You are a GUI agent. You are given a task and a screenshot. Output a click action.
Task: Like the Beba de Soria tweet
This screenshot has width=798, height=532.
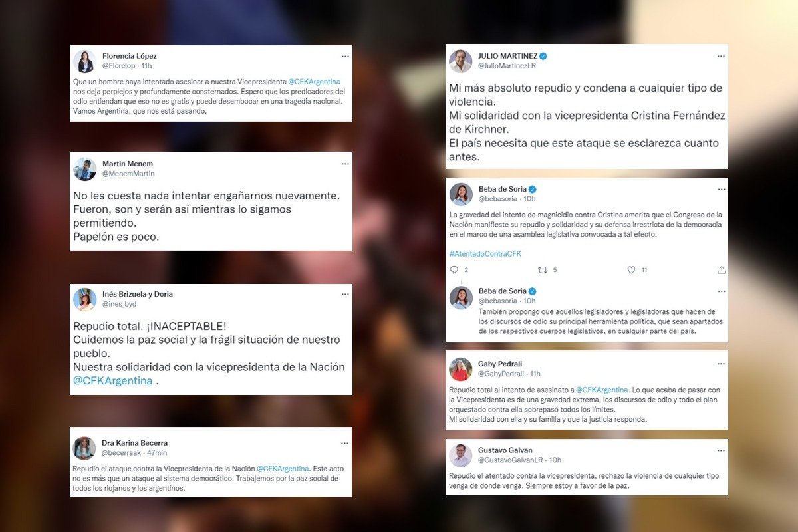click(x=631, y=269)
